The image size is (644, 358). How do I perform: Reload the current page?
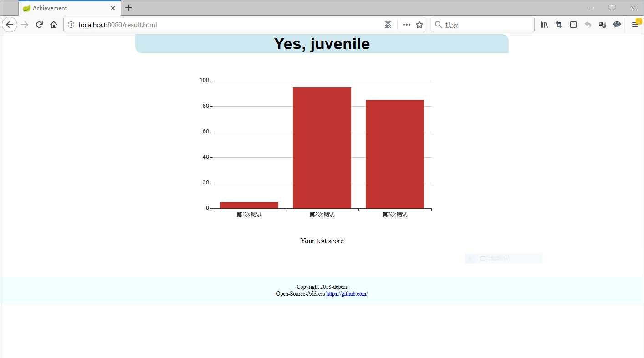click(39, 25)
